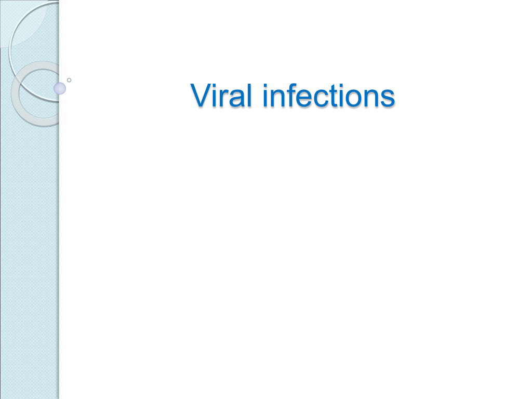
Task: Click the final "s" of "infections"
Action: (388, 98)
